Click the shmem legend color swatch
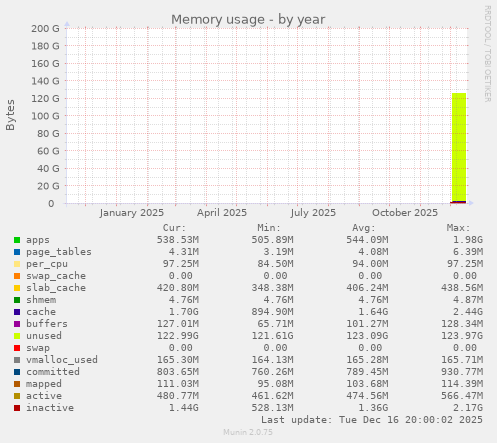Image resolution: width=497 pixels, height=443 pixels. coord(17,300)
